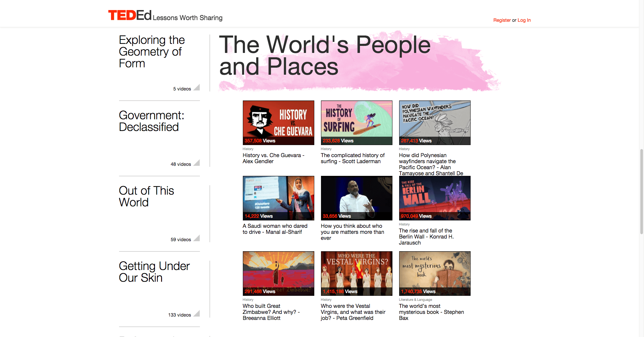Open the Vestal Virgins video thumbnail
This screenshot has height=337, width=644.
357,273
